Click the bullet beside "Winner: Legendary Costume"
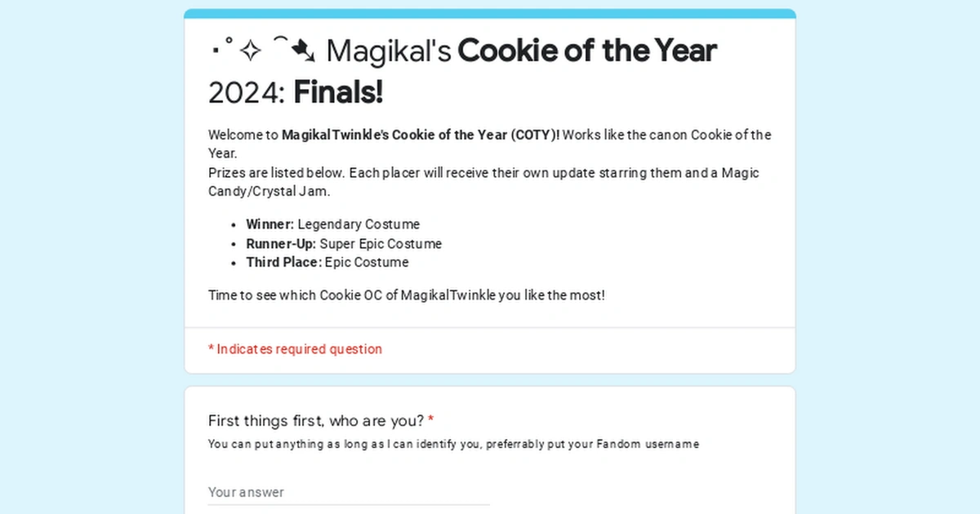The image size is (980, 514). point(233,224)
